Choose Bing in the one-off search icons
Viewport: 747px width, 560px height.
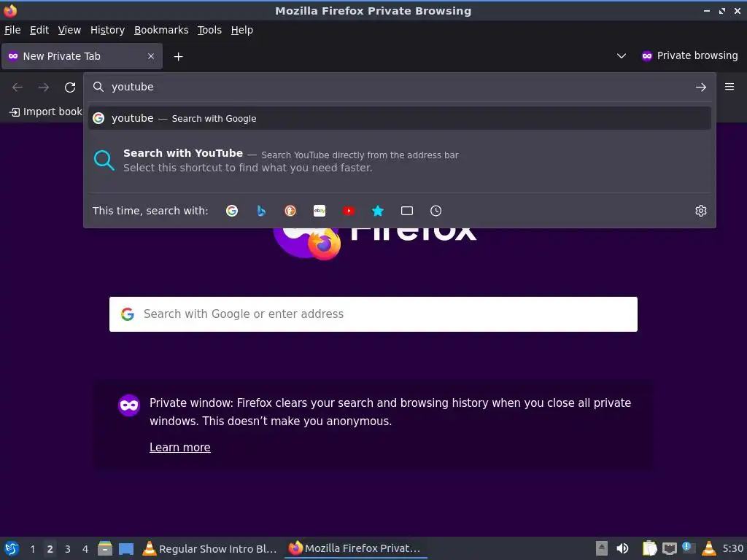click(x=261, y=211)
